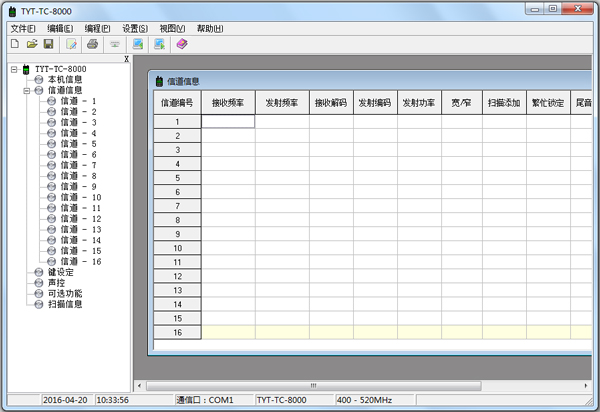Click the communication port toolbar icon
This screenshot has height=412, width=600.
pyautogui.click(x=115, y=44)
